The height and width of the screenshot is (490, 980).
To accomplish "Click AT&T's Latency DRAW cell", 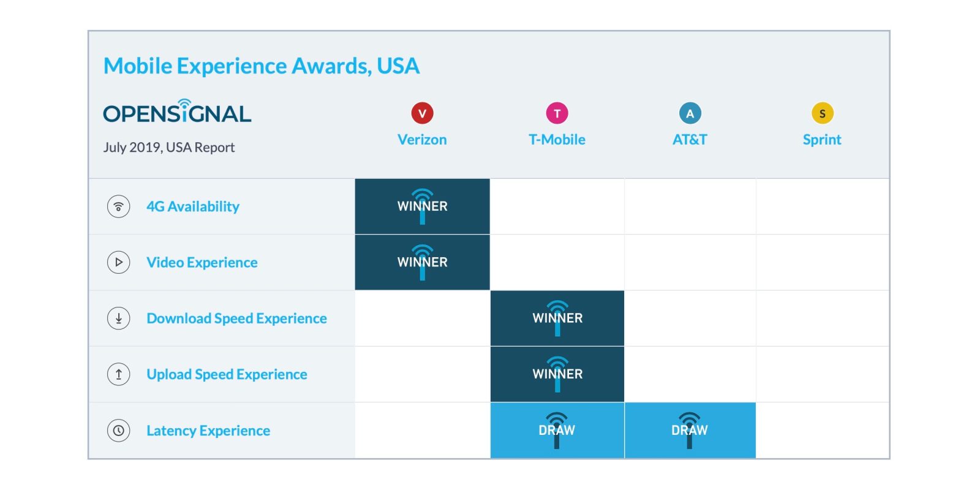I will click(x=690, y=431).
